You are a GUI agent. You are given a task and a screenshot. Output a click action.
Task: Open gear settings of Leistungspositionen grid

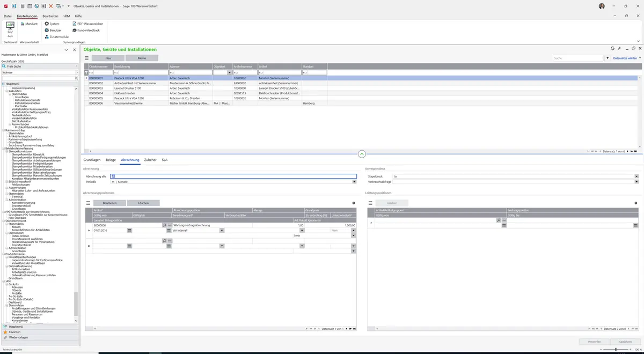click(x=636, y=203)
